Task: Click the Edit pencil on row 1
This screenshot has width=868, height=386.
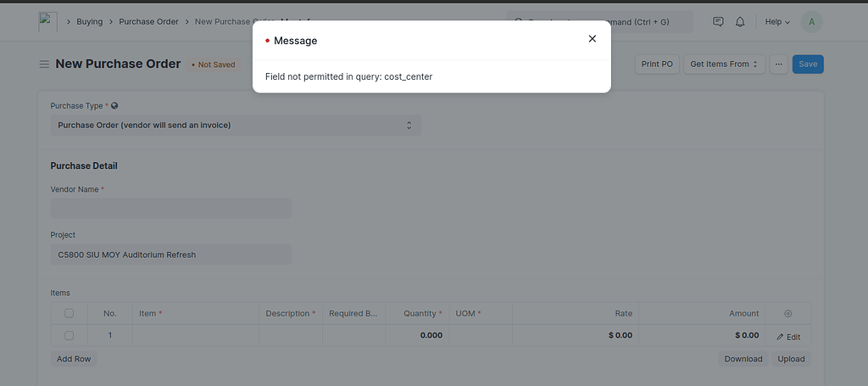Action: coord(788,337)
